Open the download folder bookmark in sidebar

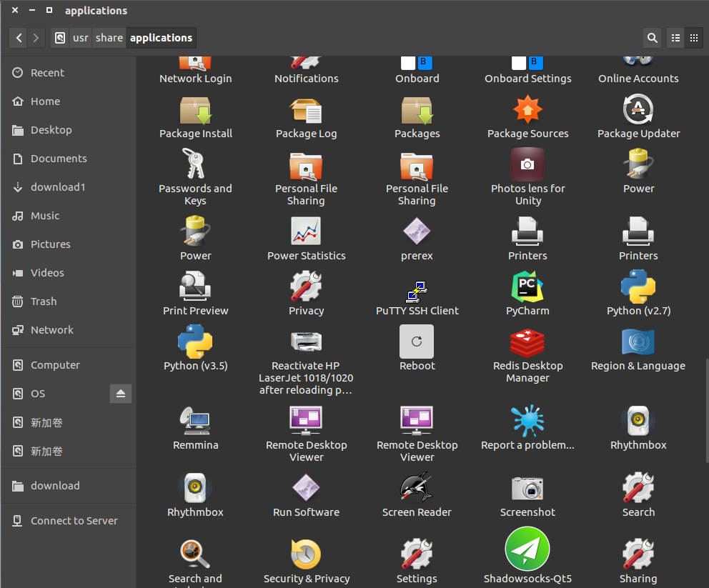pos(69,486)
